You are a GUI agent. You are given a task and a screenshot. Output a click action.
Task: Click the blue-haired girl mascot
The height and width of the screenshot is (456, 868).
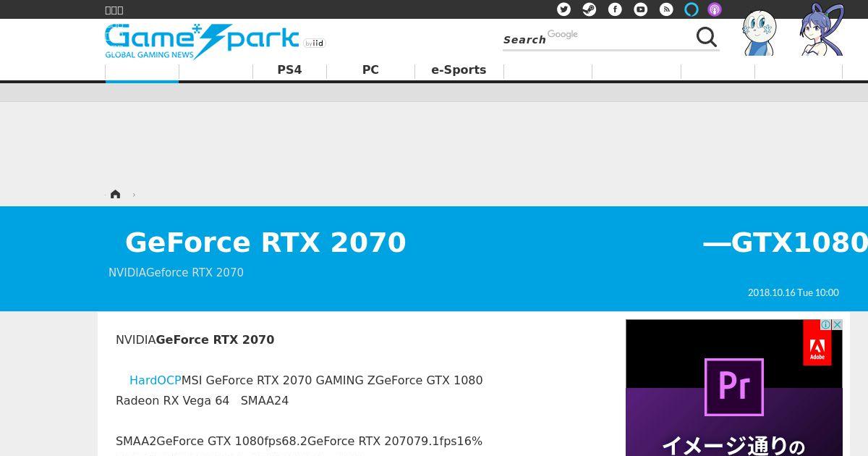pos(822,30)
